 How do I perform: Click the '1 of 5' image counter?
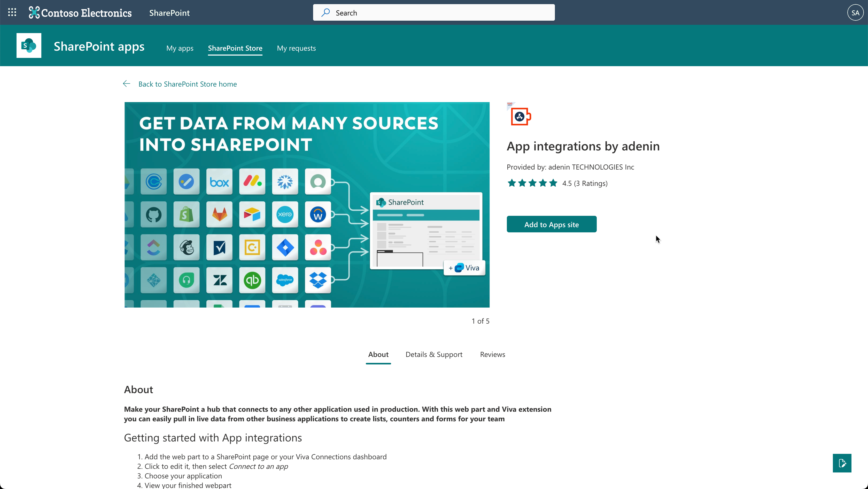point(481,321)
